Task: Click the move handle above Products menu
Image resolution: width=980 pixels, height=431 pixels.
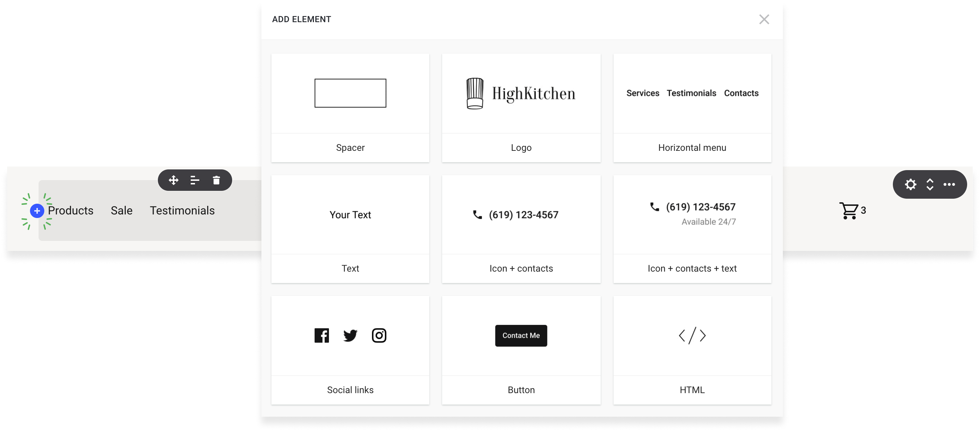Action: [x=174, y=180]
